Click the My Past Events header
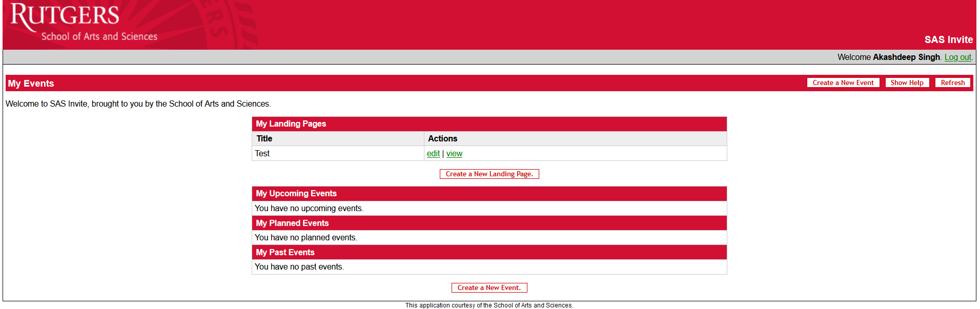This screenshot has width=980, height=309. pos(489,252)
